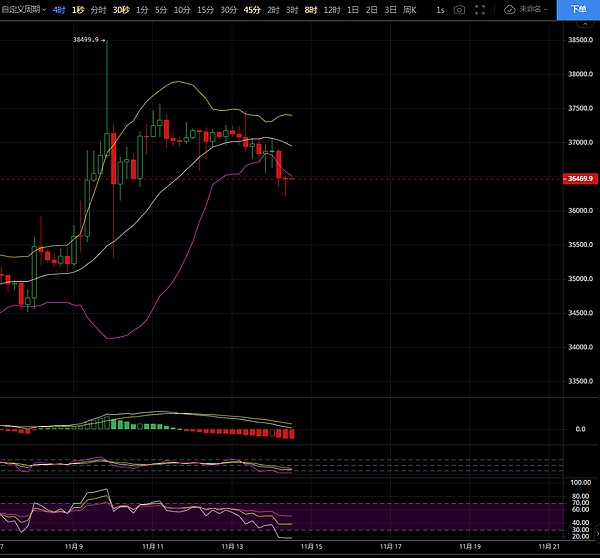Screen dimensions: 600x558
Task: Select the 1秒 timeframe
Action: (78, 9)
